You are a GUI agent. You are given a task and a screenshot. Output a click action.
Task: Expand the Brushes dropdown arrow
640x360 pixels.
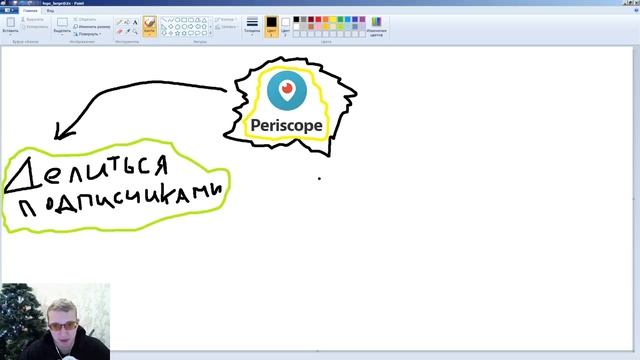[149, 34]
